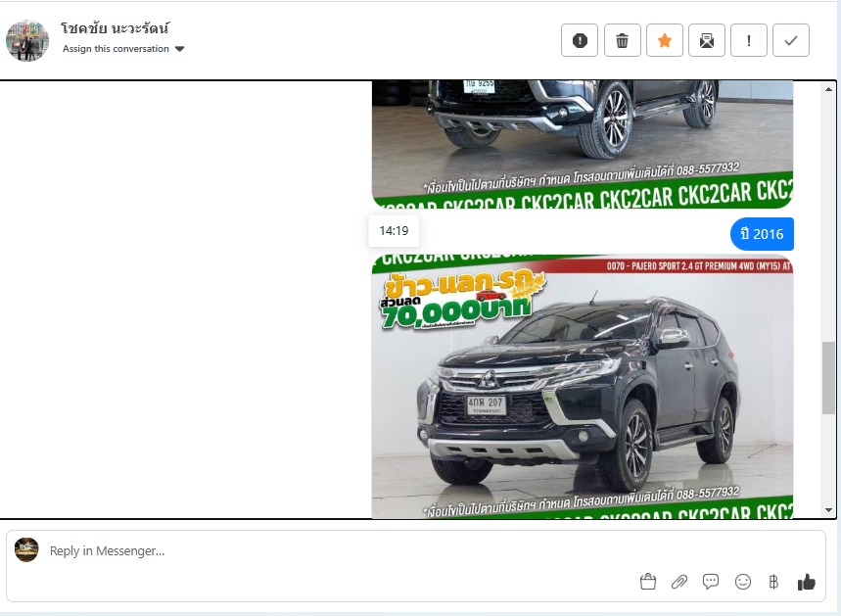This screenshot has width=841, height=616.
Task: Open emoji picker smiley icon
Action: (743, 582)
